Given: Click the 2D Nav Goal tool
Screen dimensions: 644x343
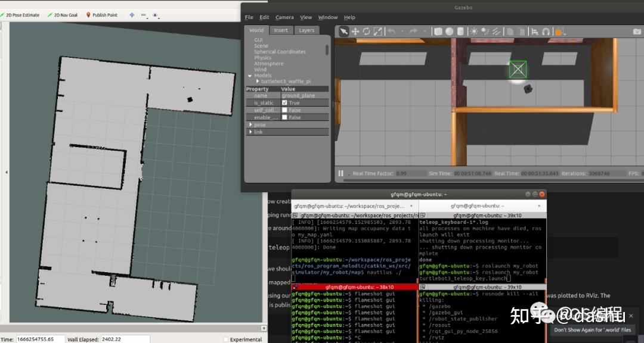Looking at the screenshot, I should 61,15.
